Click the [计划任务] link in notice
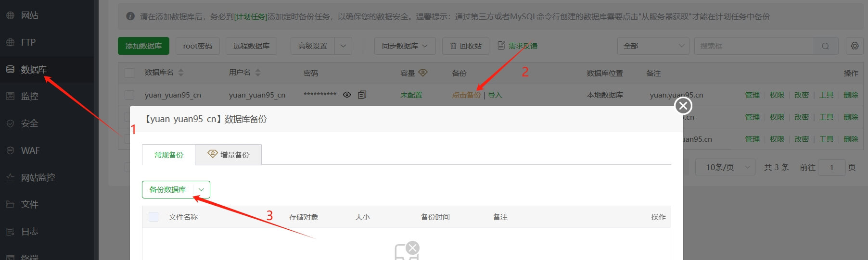 (x=251, y=16)
